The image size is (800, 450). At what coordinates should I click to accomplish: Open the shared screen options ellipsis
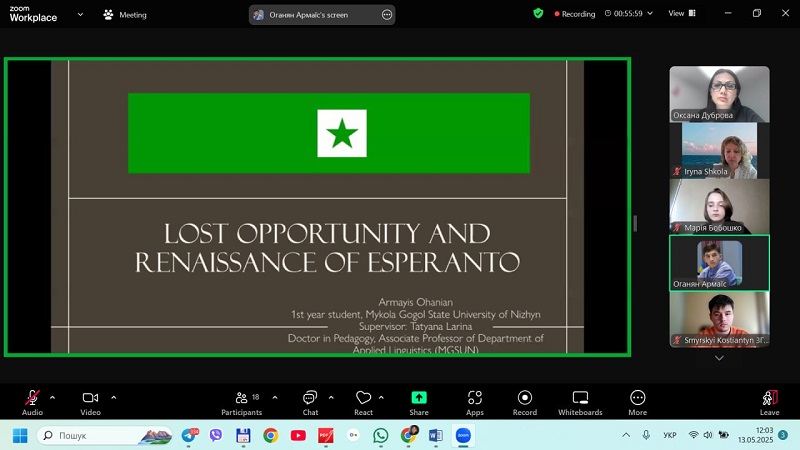pos(387,15)
